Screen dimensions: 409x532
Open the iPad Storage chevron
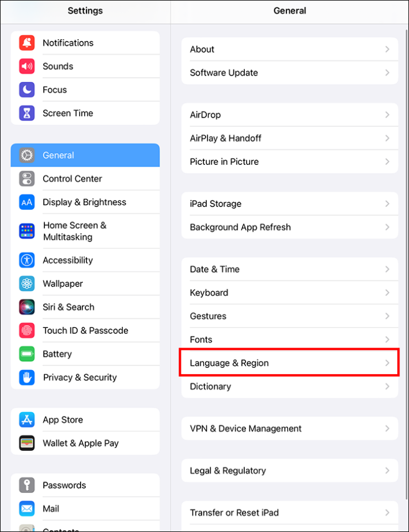[x=387, y=203]
